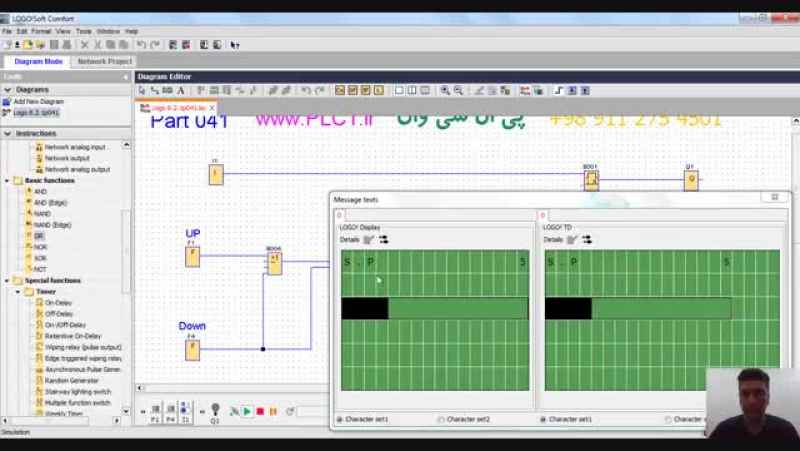Click the Undo arrow in the main toolbar

pos(141,45)
